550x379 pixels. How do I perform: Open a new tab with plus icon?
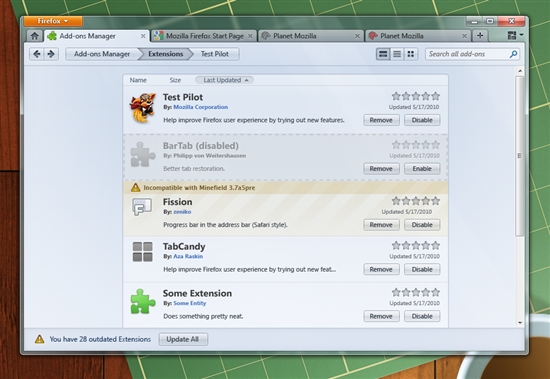(x=480, y=35)
